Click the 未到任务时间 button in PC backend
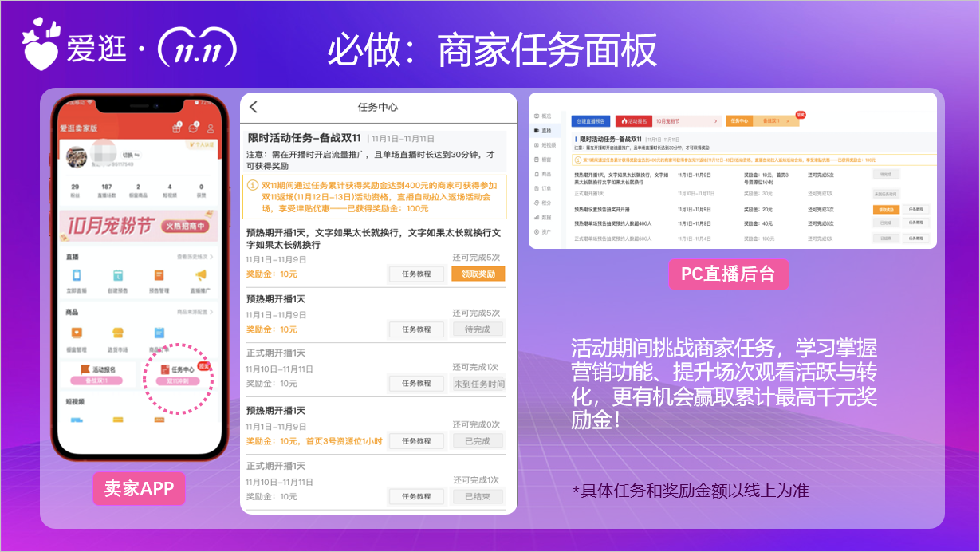This screenshot has height=552, width=980. pyautogui.click(x=886, y=194)
